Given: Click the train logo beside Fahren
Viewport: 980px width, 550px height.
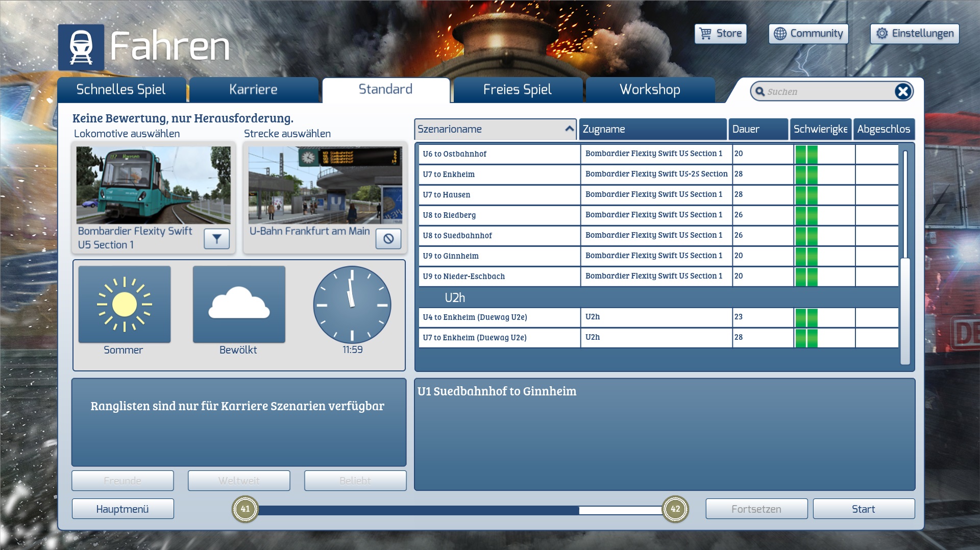Looking at the screenshot, I should pos(81,47).
